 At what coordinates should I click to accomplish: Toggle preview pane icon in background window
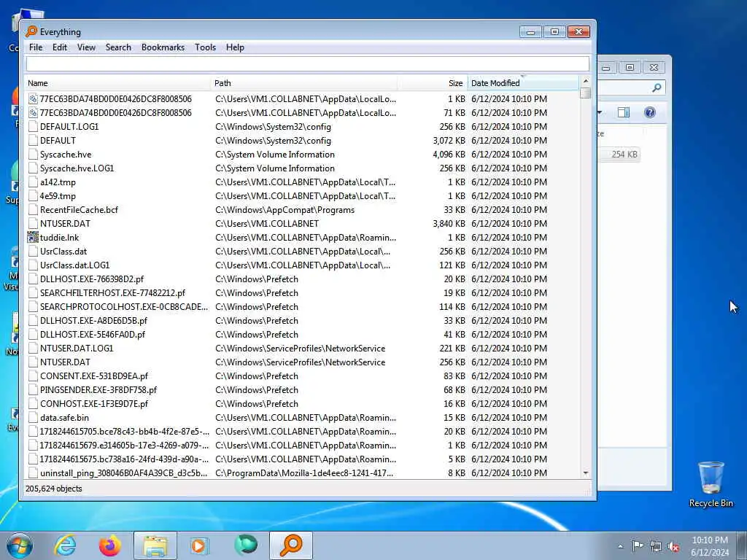[623, 112]
